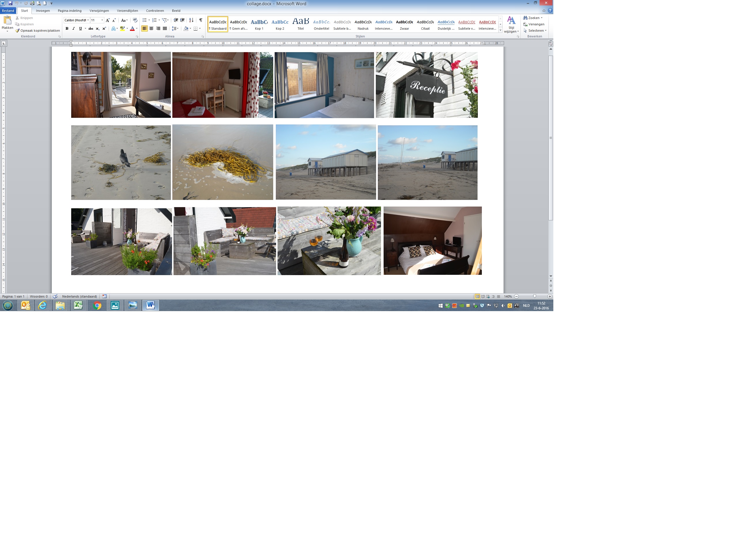Click the numbered list icon
This screenshot has height=560, width=747.
point(154,20)
